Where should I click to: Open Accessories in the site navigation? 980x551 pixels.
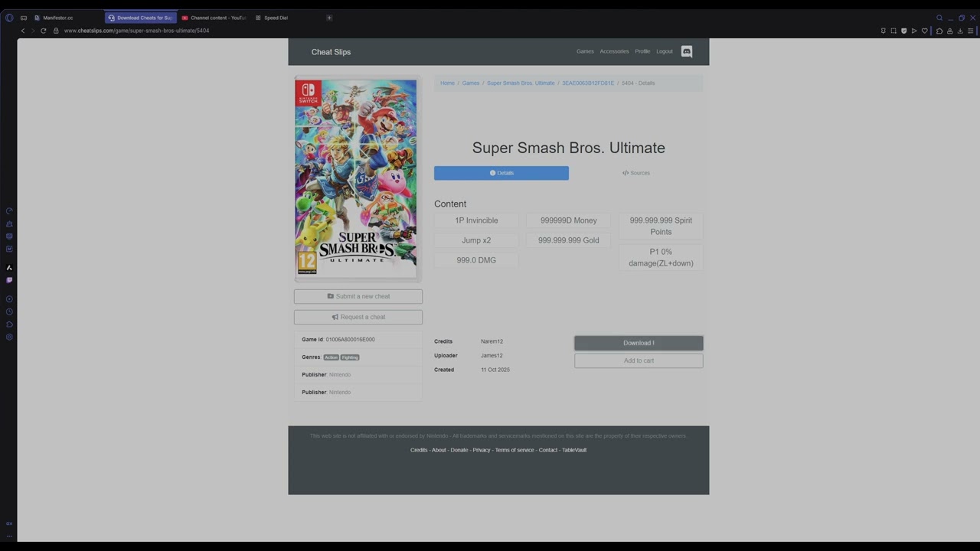click(x=614, y=51)
